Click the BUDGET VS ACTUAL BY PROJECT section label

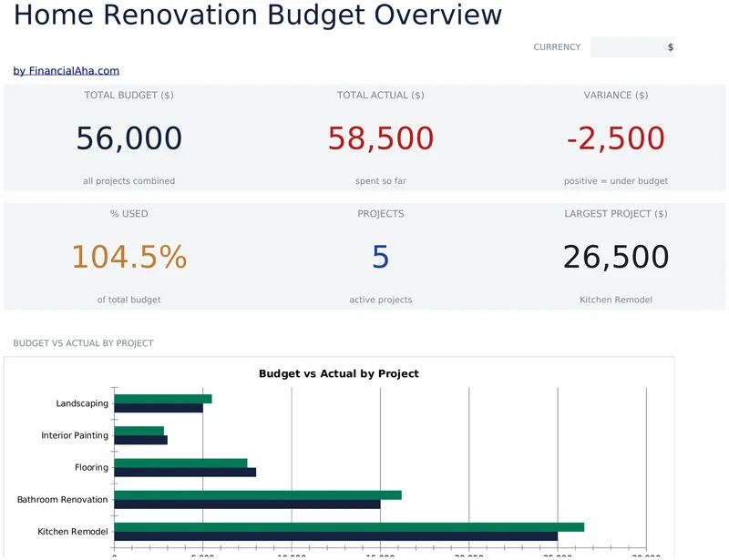point(83,343)
